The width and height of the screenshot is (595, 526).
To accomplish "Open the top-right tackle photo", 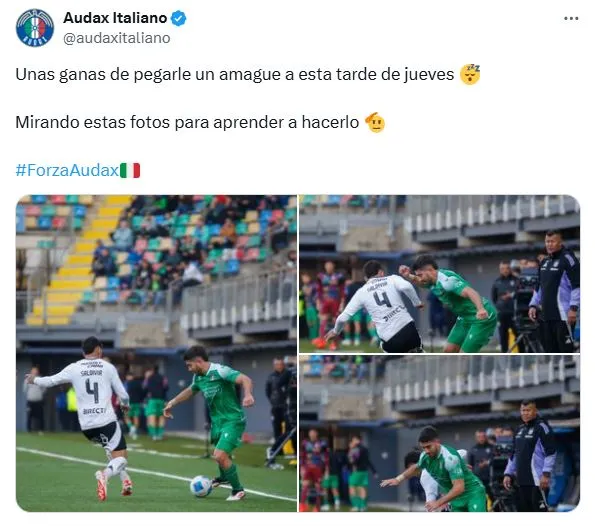I will [439, 274].
